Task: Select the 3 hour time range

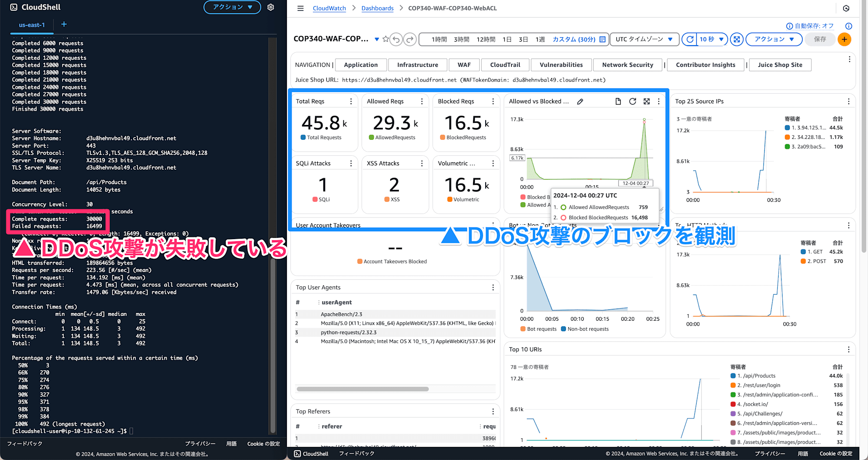Action: click(462, 39)
